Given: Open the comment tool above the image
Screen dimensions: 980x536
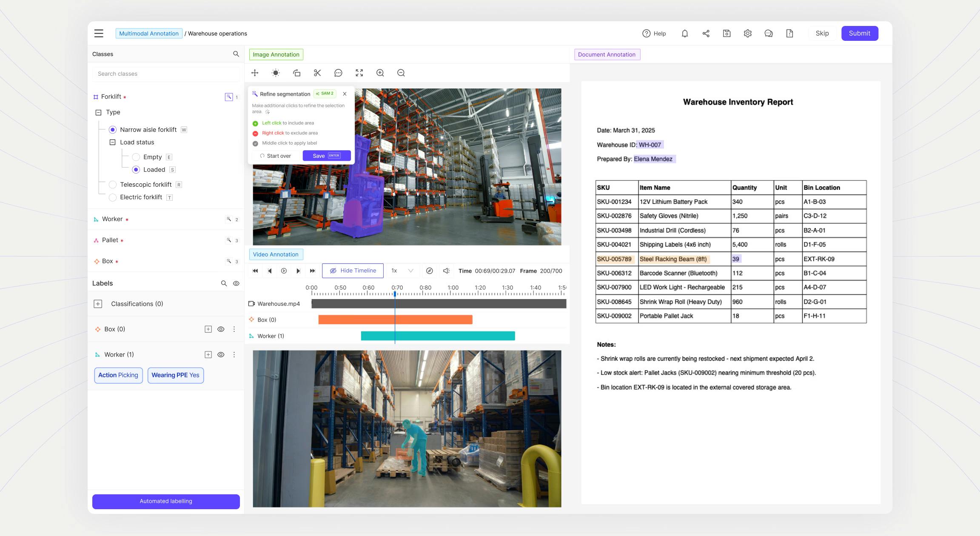Looking at the screenshot, I should click(x=338, y=73).
